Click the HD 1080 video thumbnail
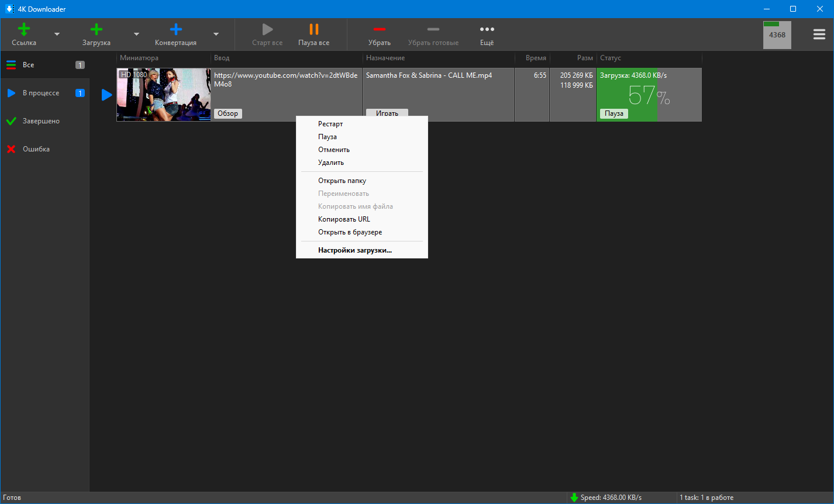This screenshot has width=834, height=504. [x=163, y=95]
